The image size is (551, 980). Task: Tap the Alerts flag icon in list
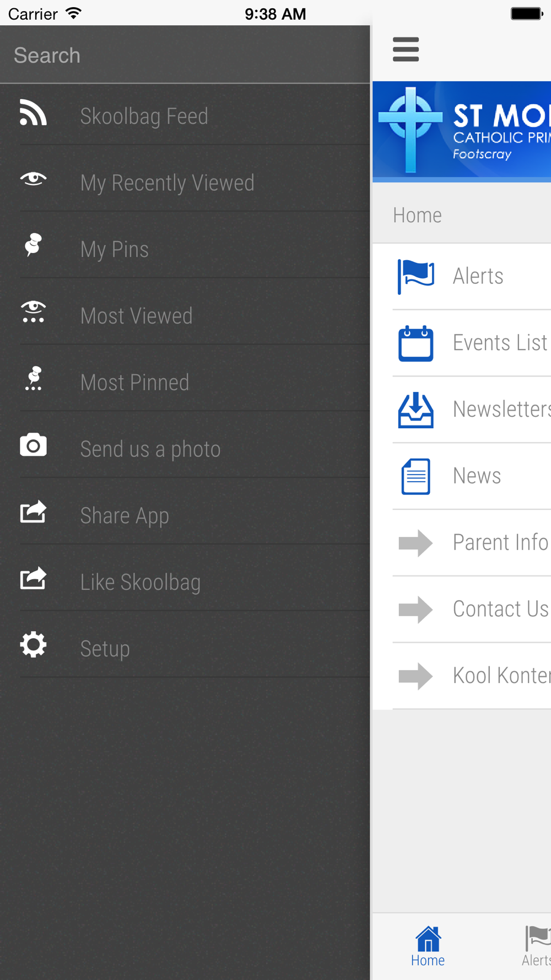coord(415,277)
